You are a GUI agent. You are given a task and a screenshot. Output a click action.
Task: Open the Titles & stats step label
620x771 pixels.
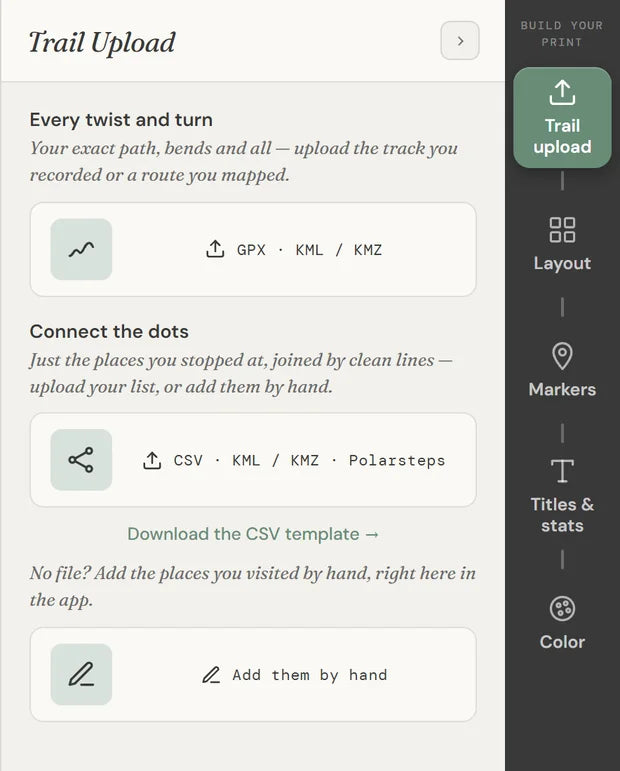[562, 515]
